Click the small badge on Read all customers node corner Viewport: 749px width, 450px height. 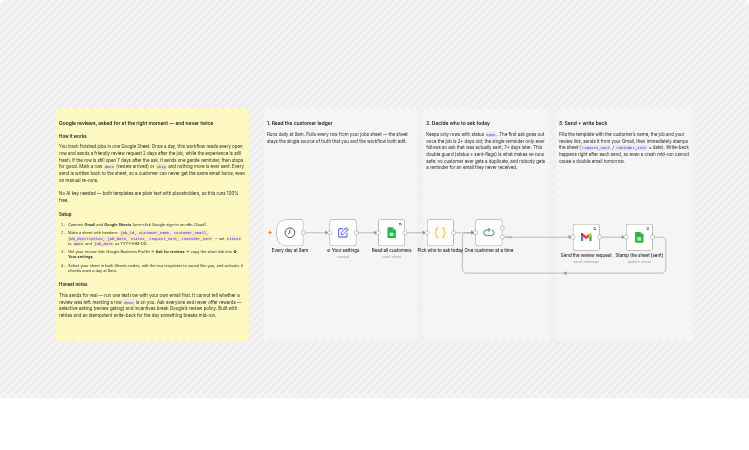click(400, 224)
